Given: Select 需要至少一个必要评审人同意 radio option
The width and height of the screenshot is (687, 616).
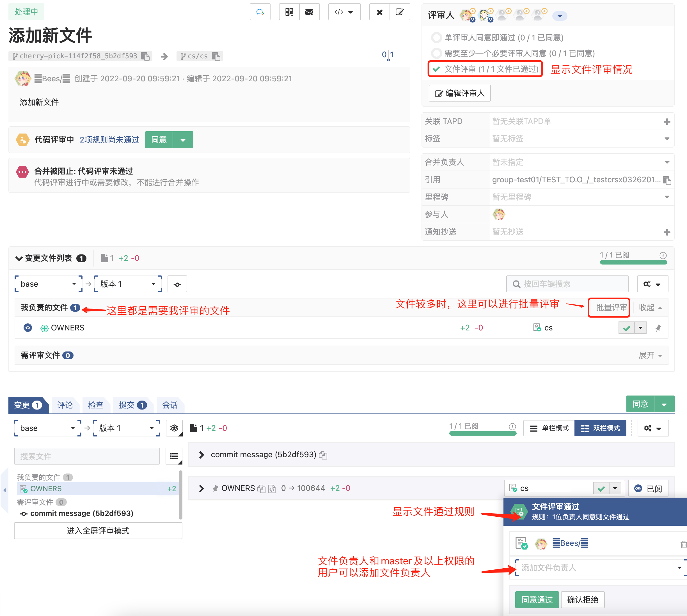Looking at the screenshot, I should (436, 53).
